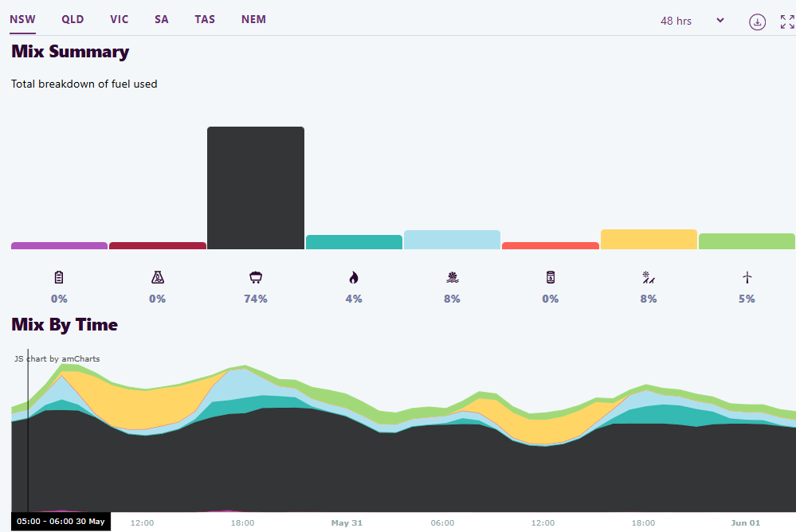Click the 05:00 - 06:00 30 May time label
Viewport: 796px width, 532px height.
click(x=61, y=522)
